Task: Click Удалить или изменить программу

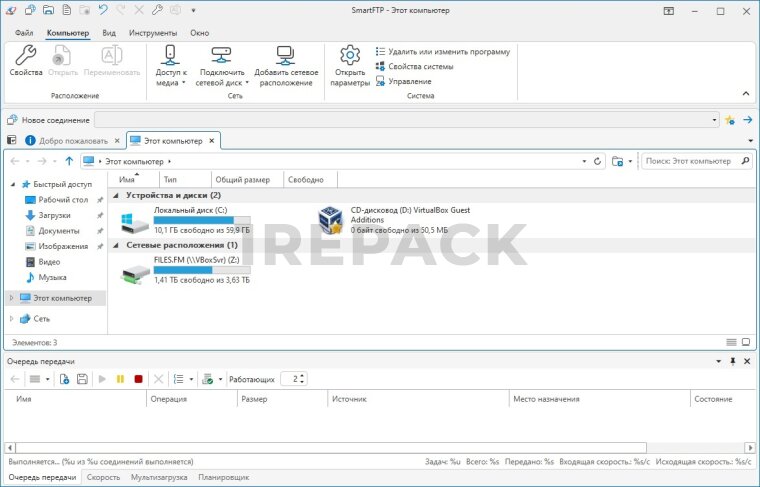Action: 442,51
